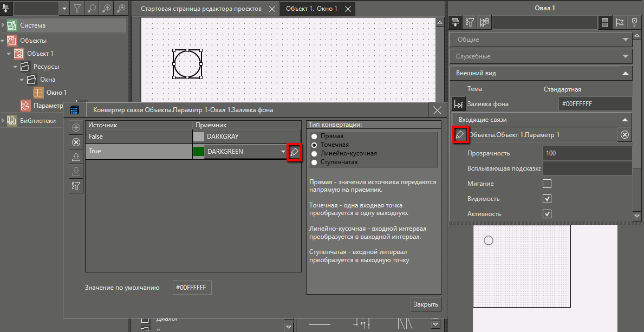Click the flag icon in properties toolbar
The height and width of the screenshot is (332, 644).
(x=620, y=22)
